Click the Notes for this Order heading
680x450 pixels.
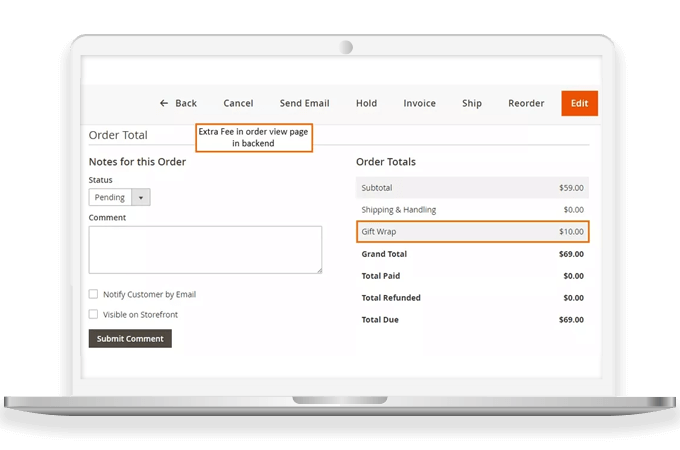coord(137,162)
